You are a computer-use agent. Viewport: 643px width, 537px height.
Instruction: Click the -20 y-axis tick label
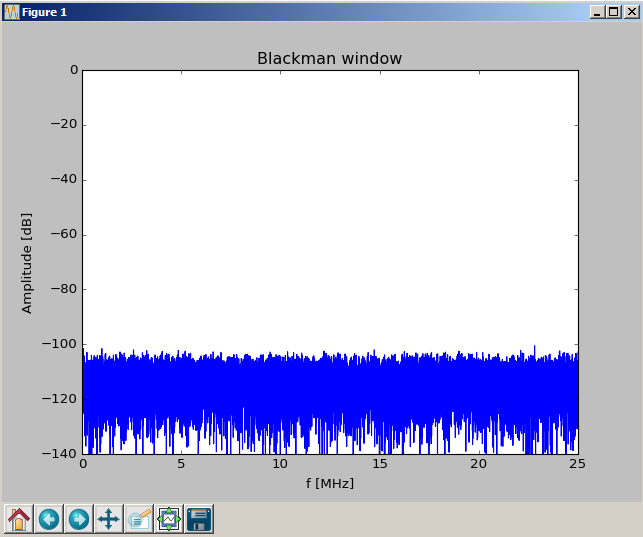click(64, 124)
